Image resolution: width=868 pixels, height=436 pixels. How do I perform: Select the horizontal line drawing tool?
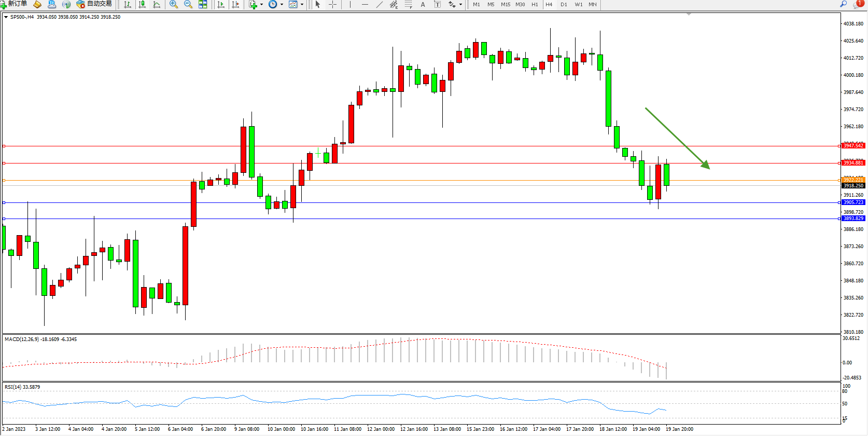tap(365, 5)
